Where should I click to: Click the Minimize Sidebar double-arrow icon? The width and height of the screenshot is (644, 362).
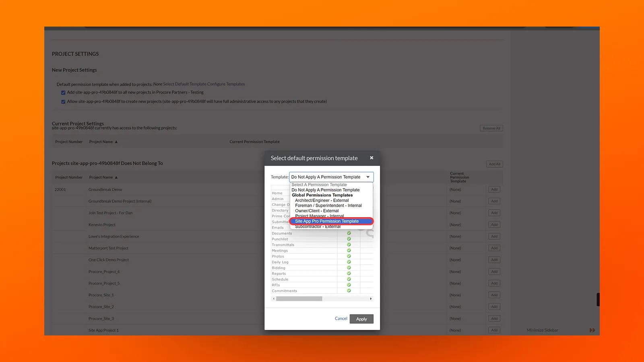pyautogui.click(x=592, y=330)
